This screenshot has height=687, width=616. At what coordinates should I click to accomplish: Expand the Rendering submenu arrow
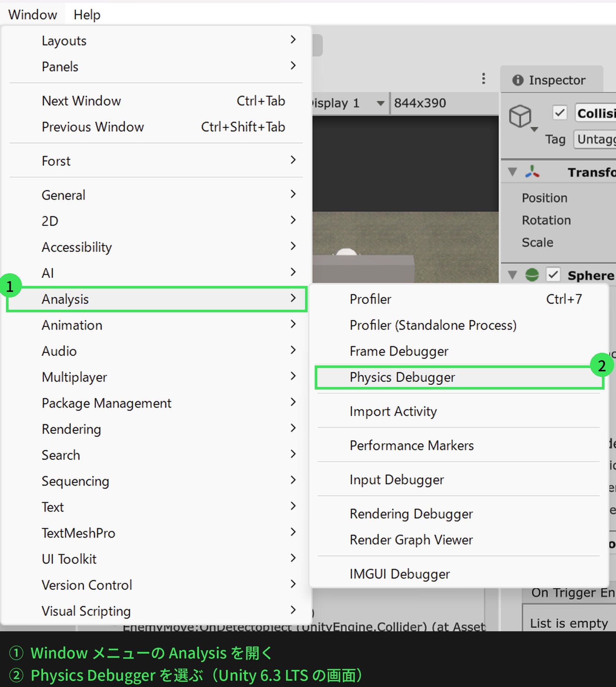[293, 428]
